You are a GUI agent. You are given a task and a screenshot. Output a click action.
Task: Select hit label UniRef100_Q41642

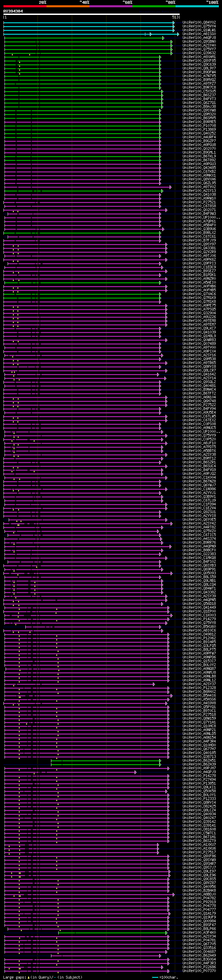click(199, 374)
